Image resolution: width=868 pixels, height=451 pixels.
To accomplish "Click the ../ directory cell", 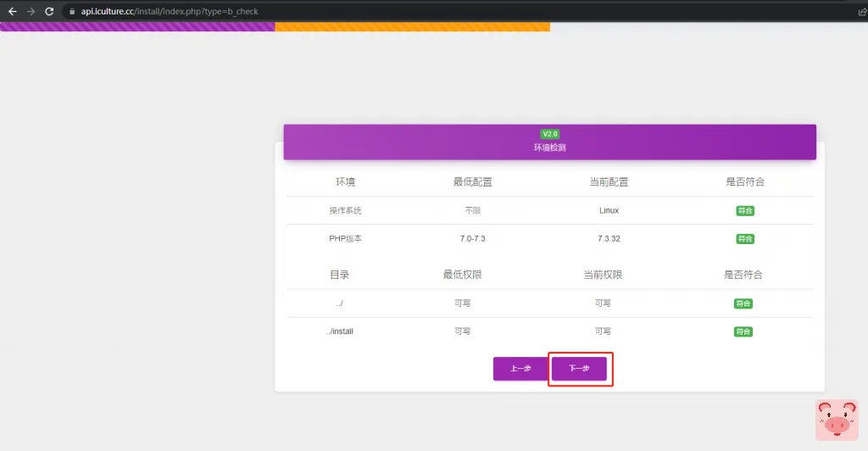I will tap(340, 303).
